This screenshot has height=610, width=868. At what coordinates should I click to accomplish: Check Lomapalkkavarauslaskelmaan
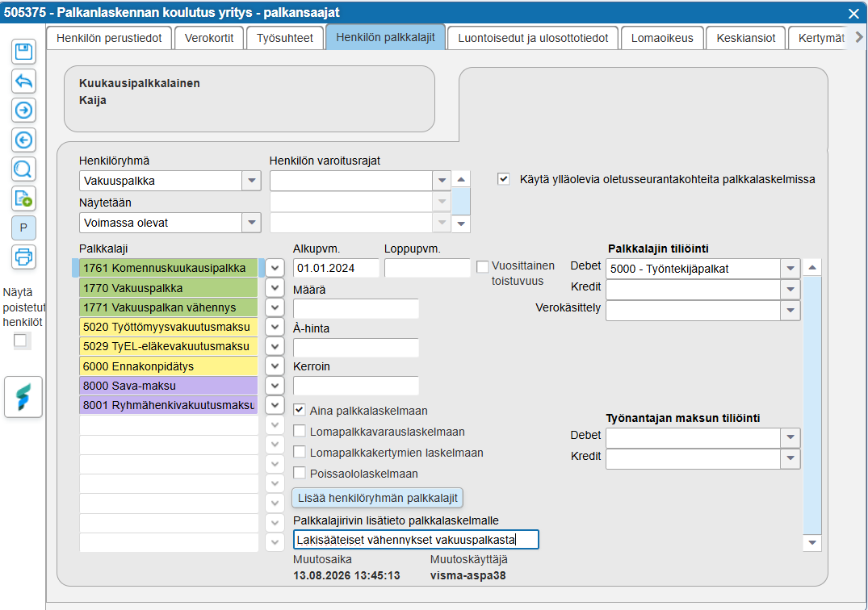click(x=300, y=431)
